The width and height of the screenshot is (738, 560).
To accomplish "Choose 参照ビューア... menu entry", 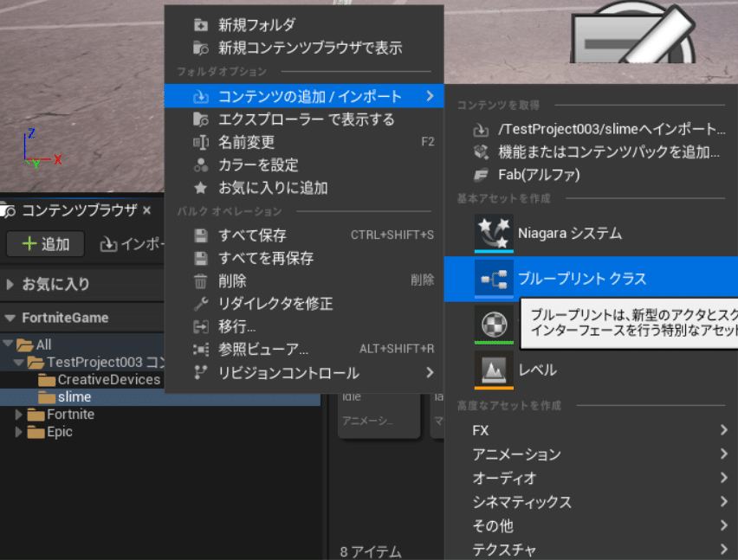I will click(304, 350).
